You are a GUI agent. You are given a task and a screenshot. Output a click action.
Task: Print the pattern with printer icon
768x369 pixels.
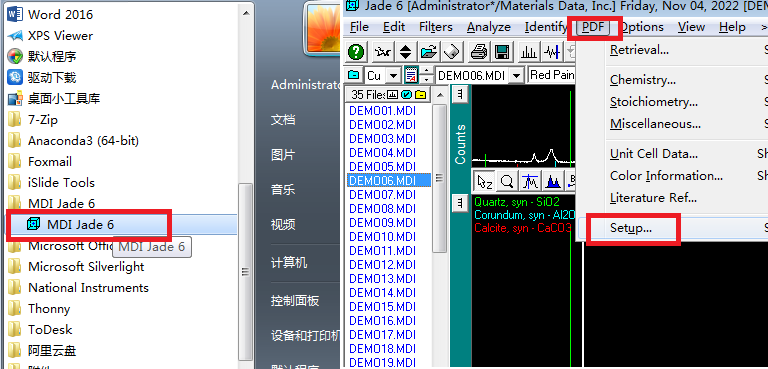479,51
